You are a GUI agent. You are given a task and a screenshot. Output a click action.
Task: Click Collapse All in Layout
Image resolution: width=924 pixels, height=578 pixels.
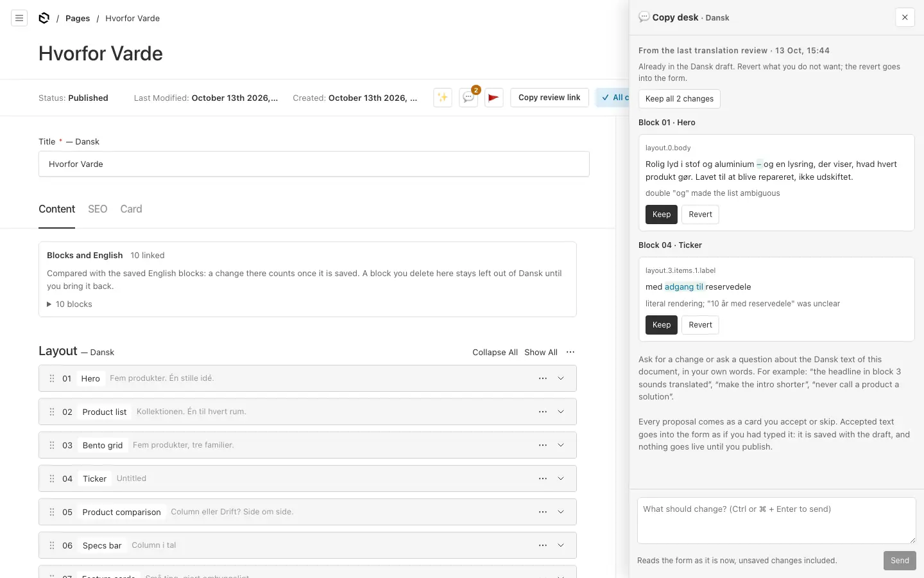[495, 353]
